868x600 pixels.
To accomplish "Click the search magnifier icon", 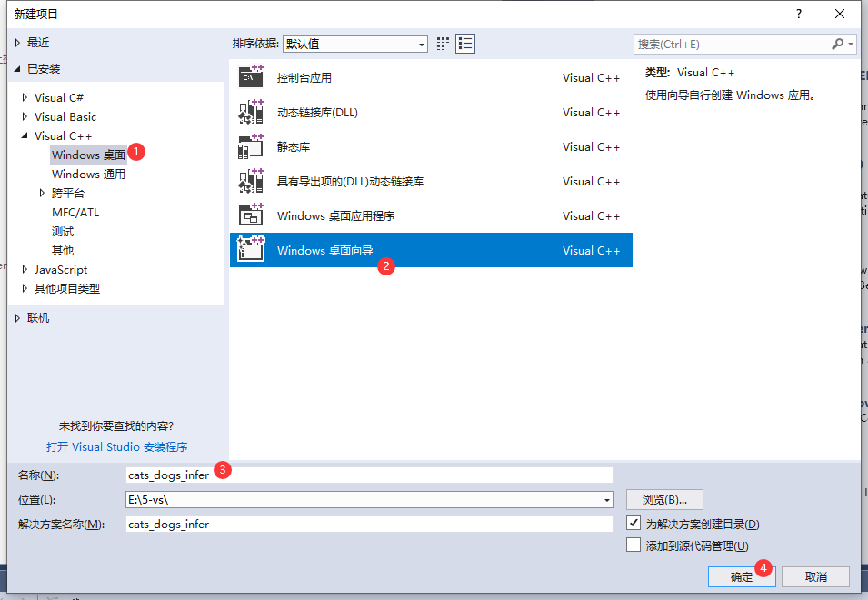I will coord(838,44).
